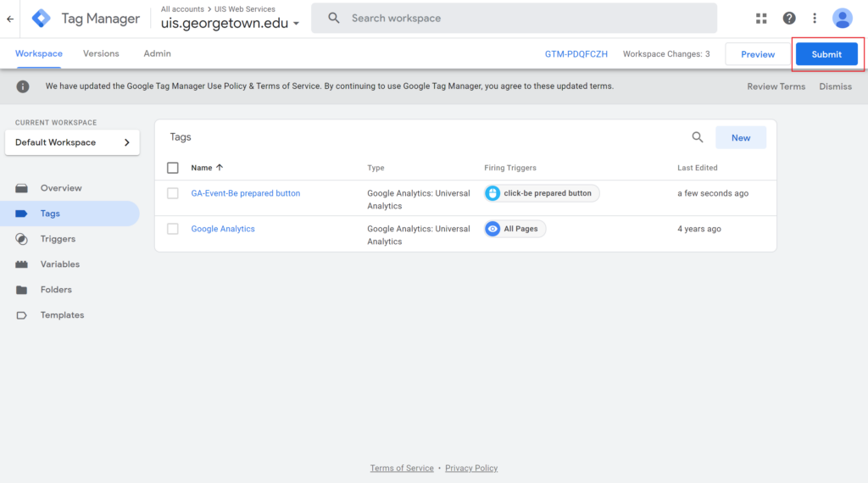Open the help question mark icon

789,19
